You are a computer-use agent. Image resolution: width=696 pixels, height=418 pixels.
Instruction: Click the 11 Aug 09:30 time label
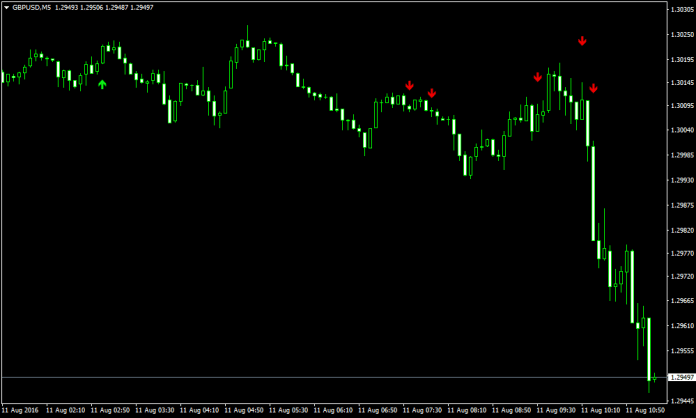click(x=557, y=410)
